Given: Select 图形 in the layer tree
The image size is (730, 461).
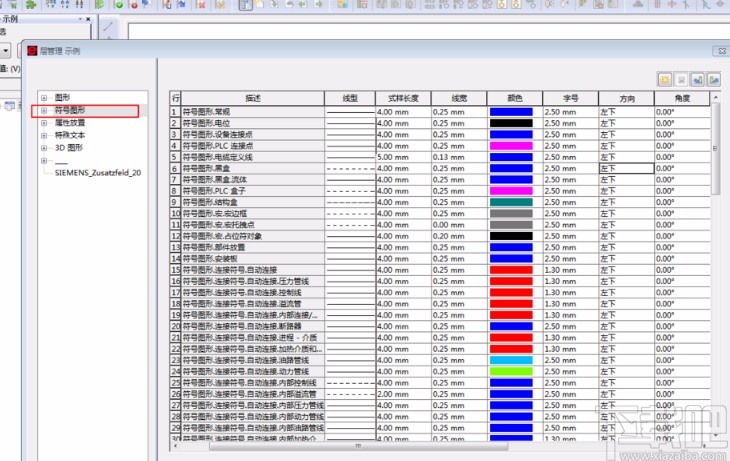Looking at the screenshot, I should click(x=62, y=98).
